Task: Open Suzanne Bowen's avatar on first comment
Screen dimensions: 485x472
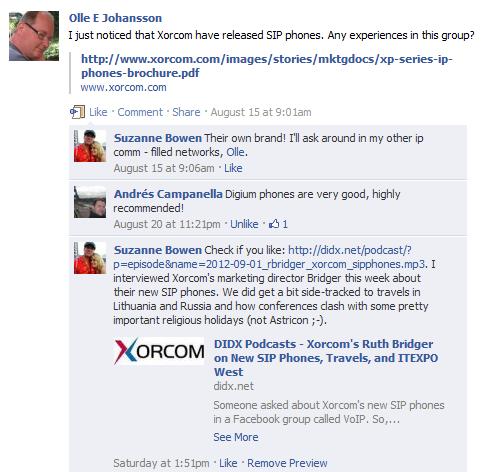Action: [90, 146]
